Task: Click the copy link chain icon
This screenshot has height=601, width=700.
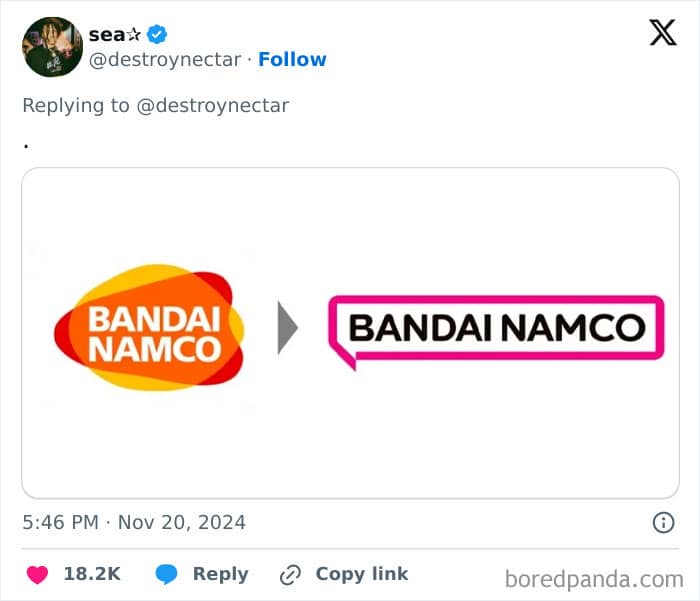Action: click(290, 575)
